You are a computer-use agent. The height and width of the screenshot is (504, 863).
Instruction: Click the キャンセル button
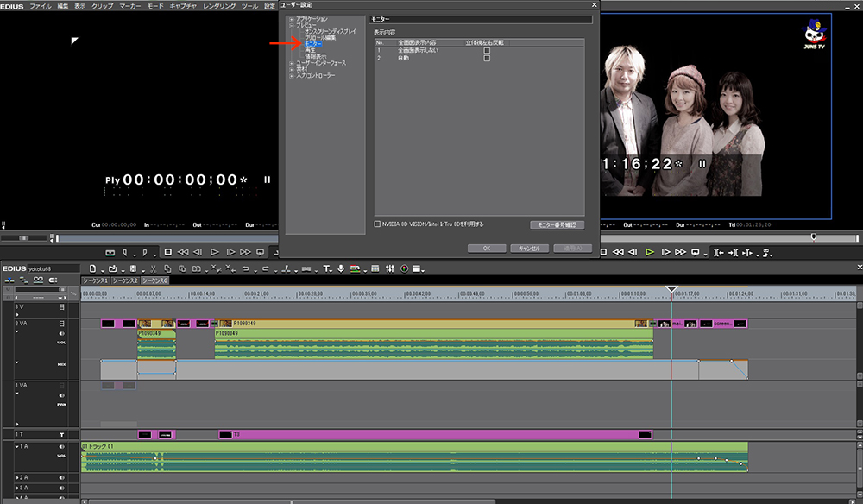[x=530, y=249]
